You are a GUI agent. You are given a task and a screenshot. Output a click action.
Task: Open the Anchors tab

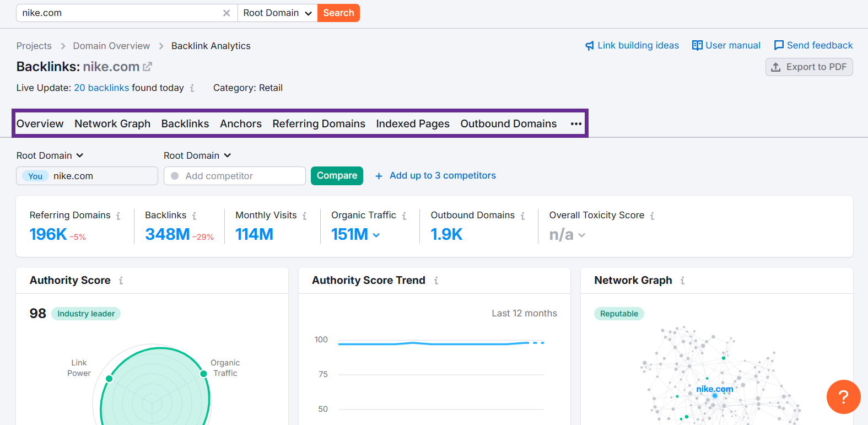[241, 124]
